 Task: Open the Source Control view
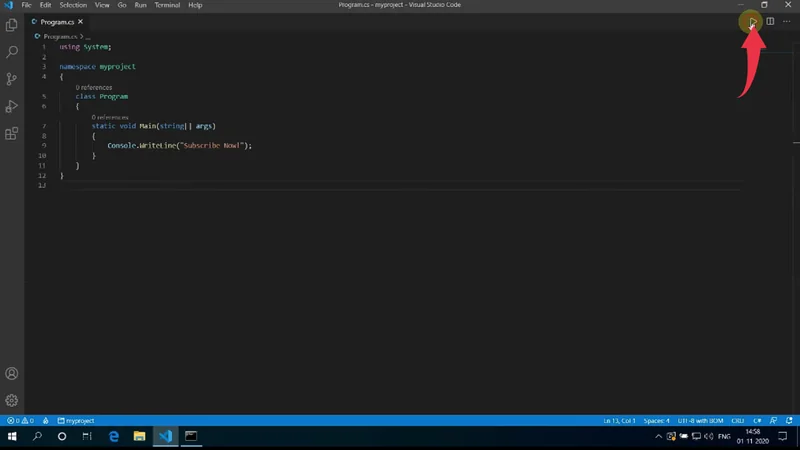coord(12,79)
